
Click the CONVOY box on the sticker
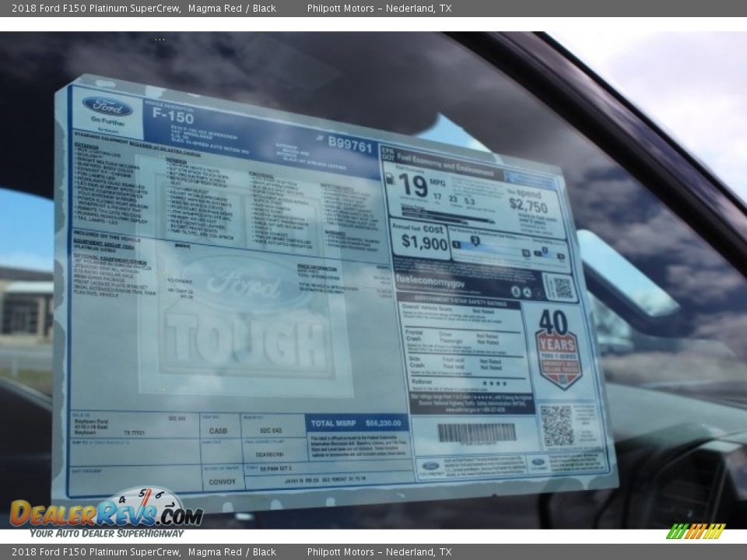(x=223, y=480)
